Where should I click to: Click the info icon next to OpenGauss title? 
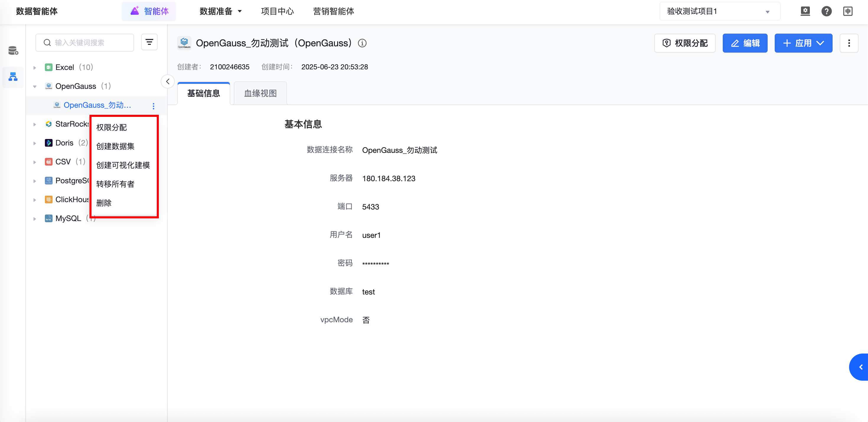[x=362, y=43]
